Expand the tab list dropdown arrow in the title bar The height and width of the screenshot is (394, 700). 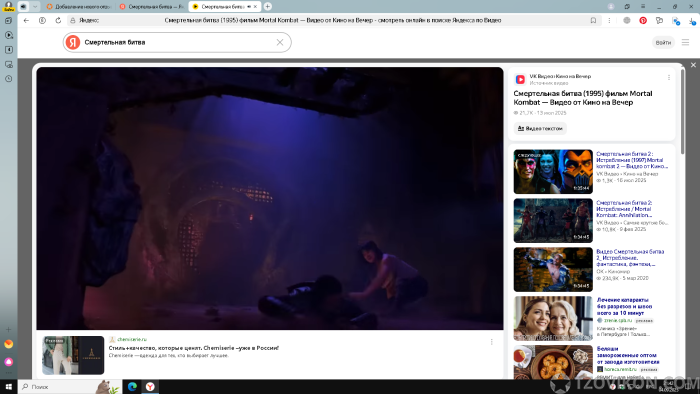pyautogui.click(x=35, y=6)
